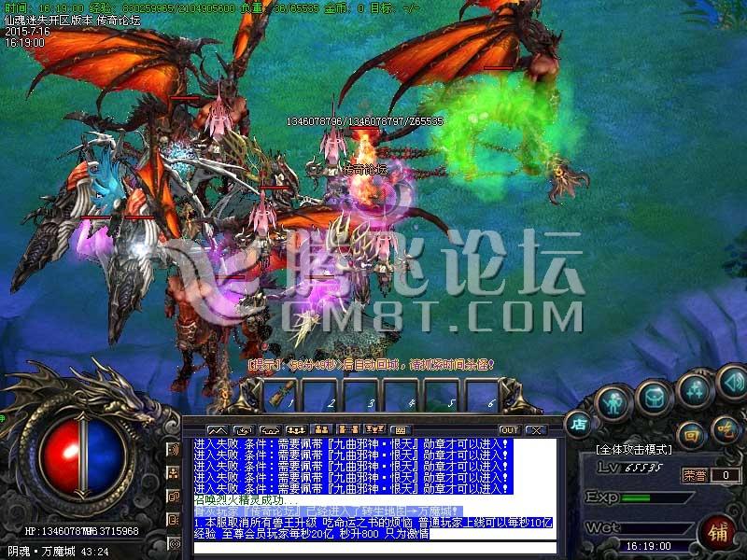This screenshot has width=747, height=560.
Task: Open the skills sparkle icon
Action: [x=694, y=389]
